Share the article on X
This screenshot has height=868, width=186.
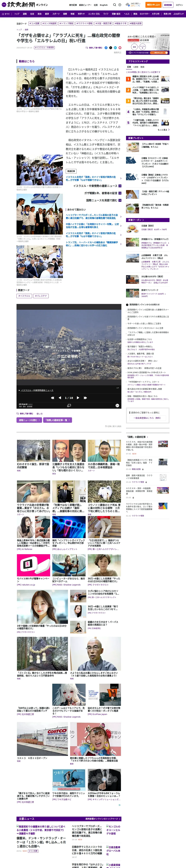point(111,48)
